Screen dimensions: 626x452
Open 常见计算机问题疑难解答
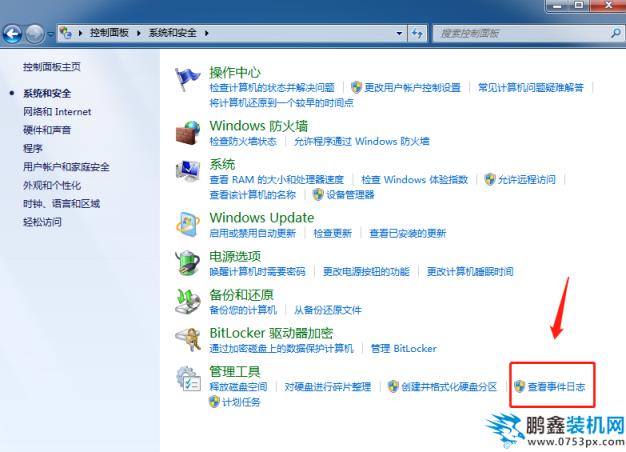click(x=531, y=87)
